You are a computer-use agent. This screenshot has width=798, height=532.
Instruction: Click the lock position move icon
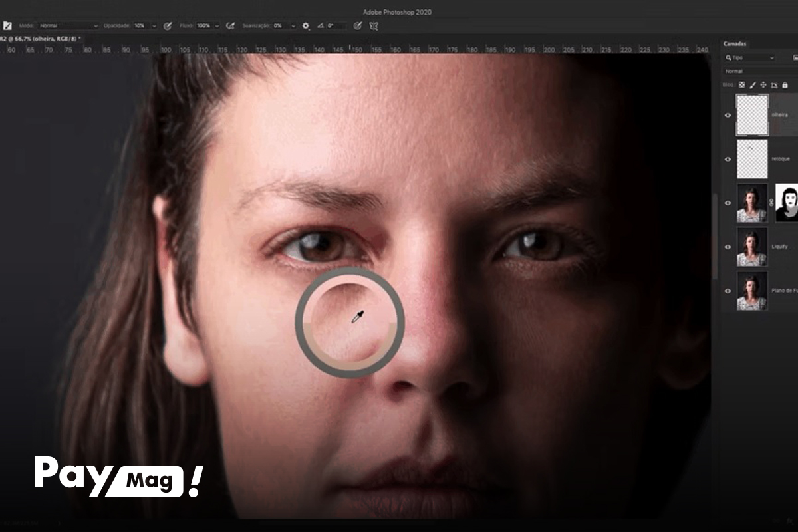[764, 86]
